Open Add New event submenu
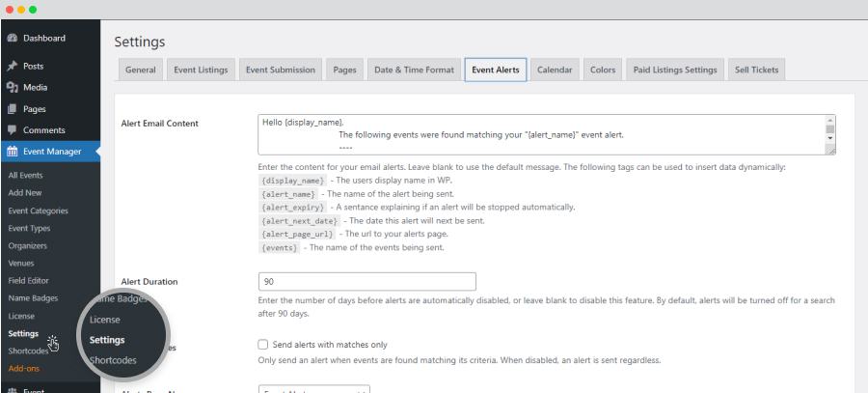Screen dimensions: 868x393 coord(25,193)
